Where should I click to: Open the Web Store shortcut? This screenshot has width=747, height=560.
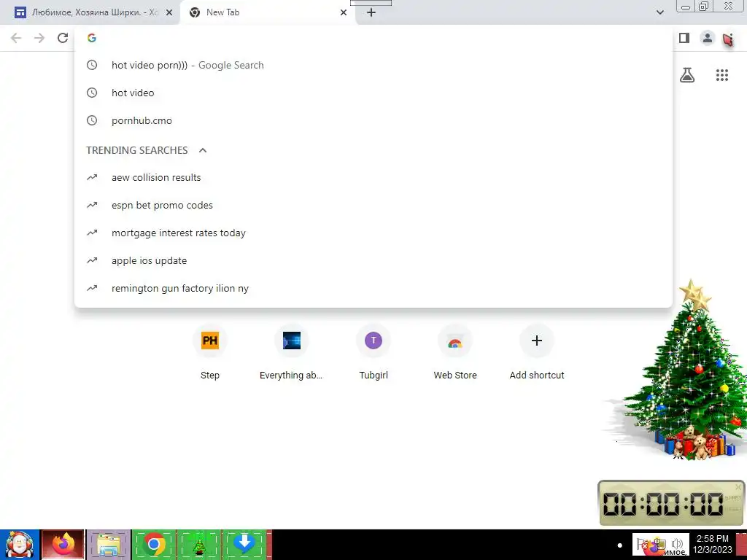click(x=455, y=352)
